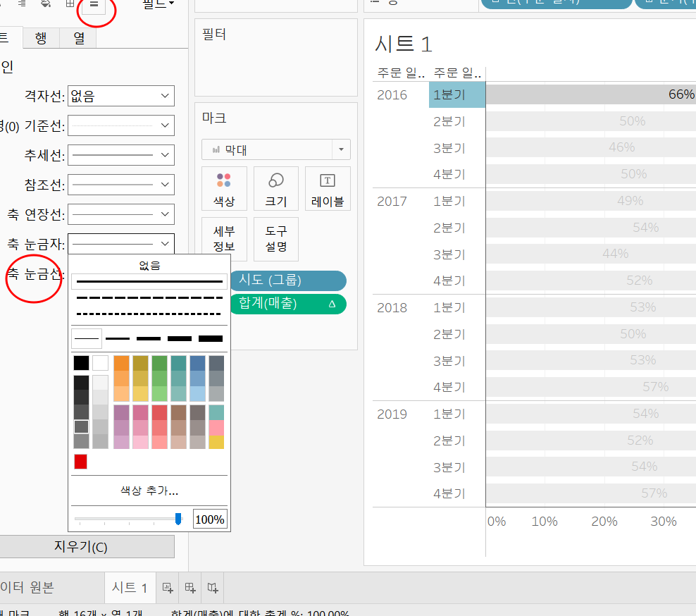Click the 100% opacity input field
The width and height of the screenshot is (696, 616).
[x=210, y=519]
